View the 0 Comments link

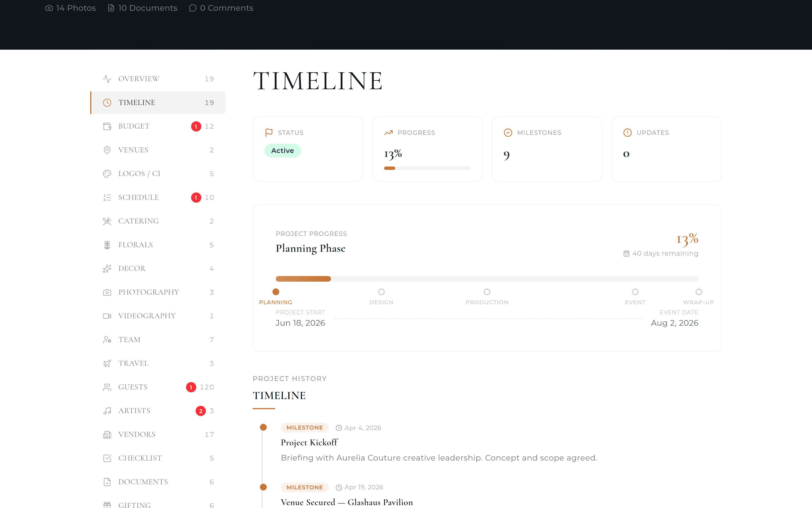click(x=221, y=8)
